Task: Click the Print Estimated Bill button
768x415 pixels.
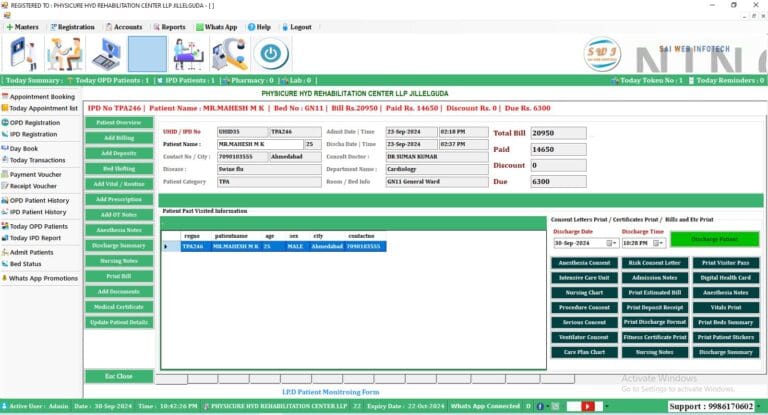Action: click(x=654, y=293)
